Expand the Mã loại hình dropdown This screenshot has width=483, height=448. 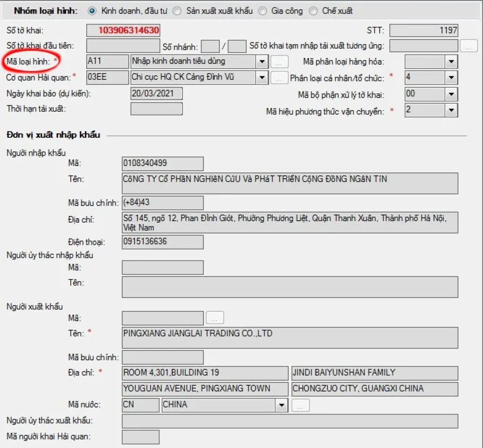click(262, 62)
